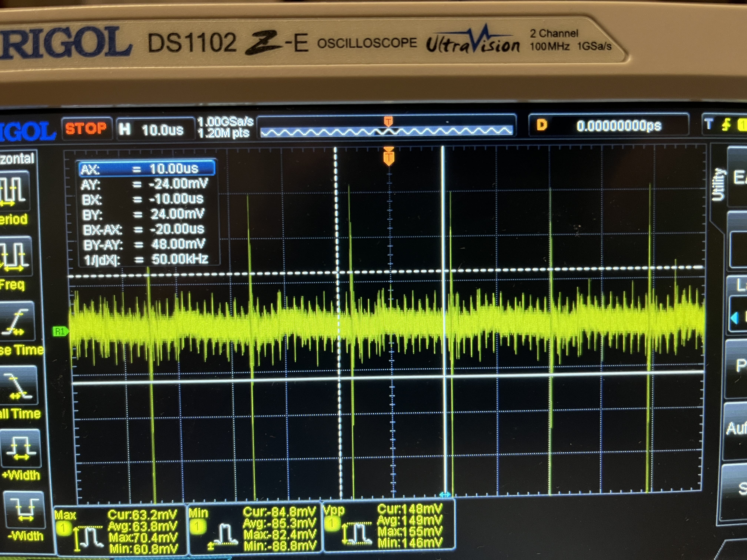Screen dimensions: 747x560
Task: Click the Max measurement statistics box
Action: point(120,530)
